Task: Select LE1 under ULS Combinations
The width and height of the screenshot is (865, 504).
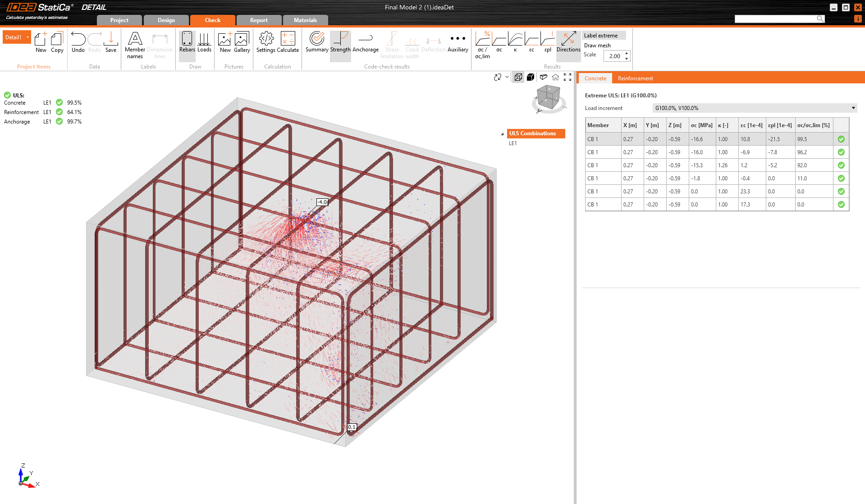Action: (x=513, y=143)
